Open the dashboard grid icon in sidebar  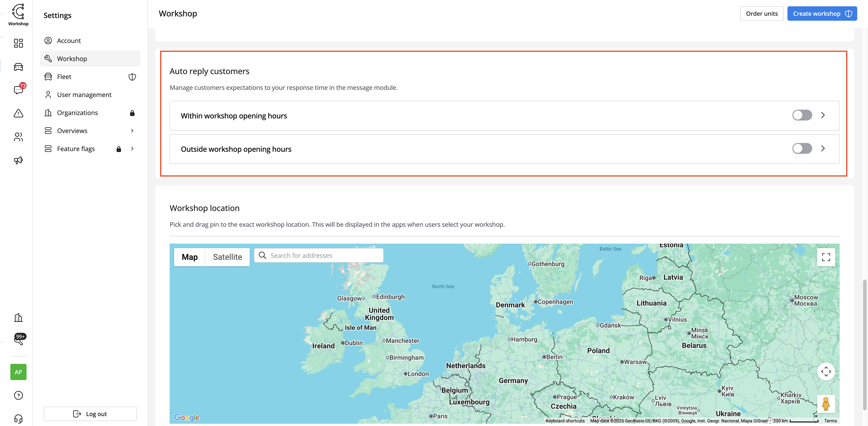click(x=18, y=43)
